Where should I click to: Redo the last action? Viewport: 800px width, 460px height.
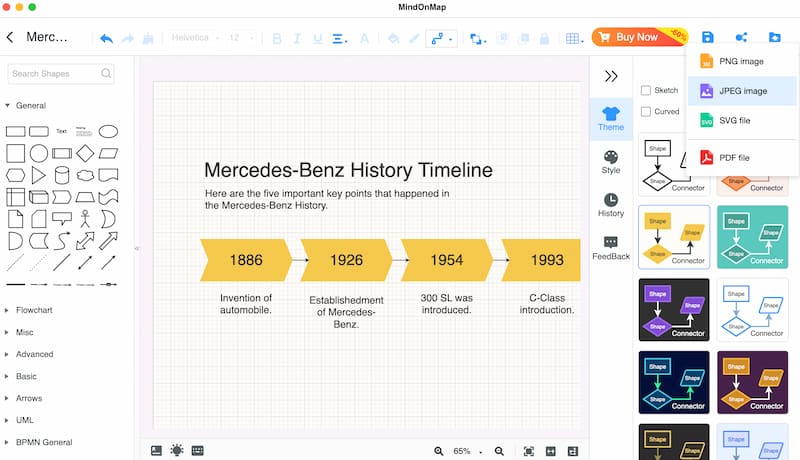click(x=128, y=38)
